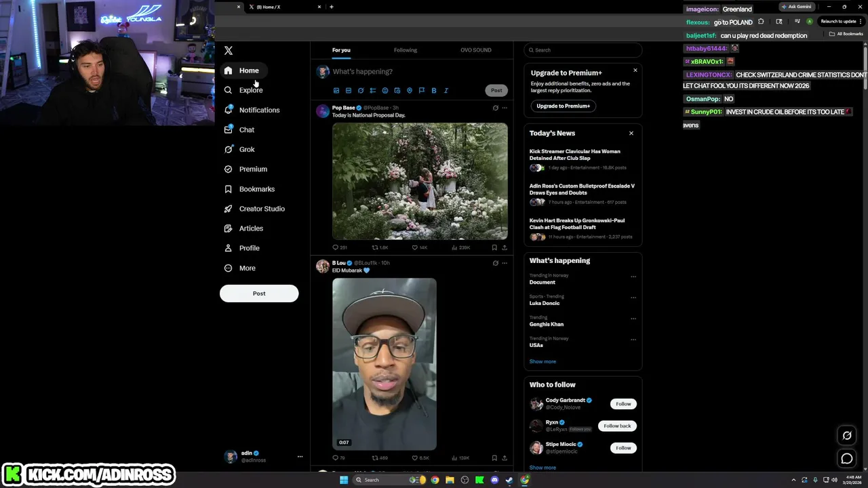Ask Grok about B Lou post
Screen dimensions: 868x488
[x=496, y=263]
